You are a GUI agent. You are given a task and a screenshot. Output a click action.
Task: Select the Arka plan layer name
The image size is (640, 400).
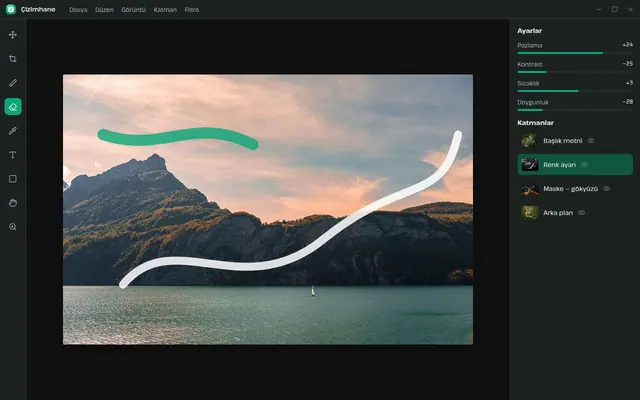[x=558, y=213]
